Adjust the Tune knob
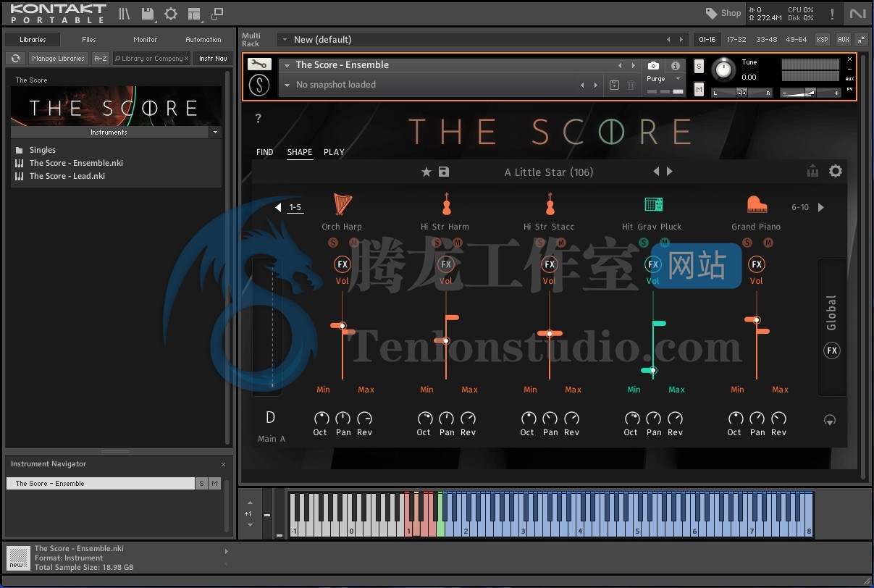The width and height of the screenshot is (874, 588). pyautogui.click(x=723, y=70)
